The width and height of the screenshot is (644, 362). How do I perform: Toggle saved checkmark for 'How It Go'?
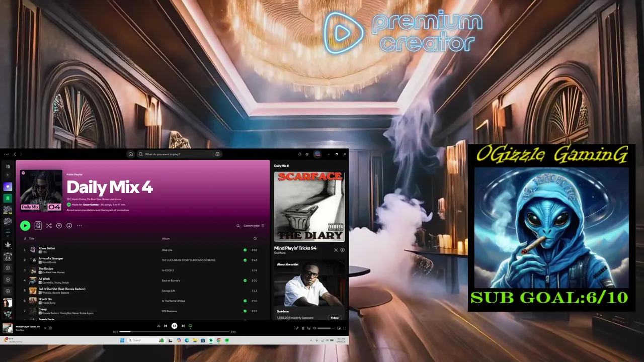tap(245, 301)
